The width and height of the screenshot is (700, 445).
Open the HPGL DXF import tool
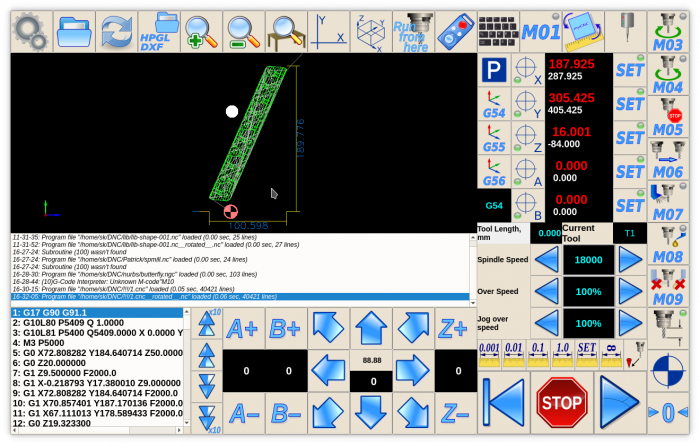(153, 32)
